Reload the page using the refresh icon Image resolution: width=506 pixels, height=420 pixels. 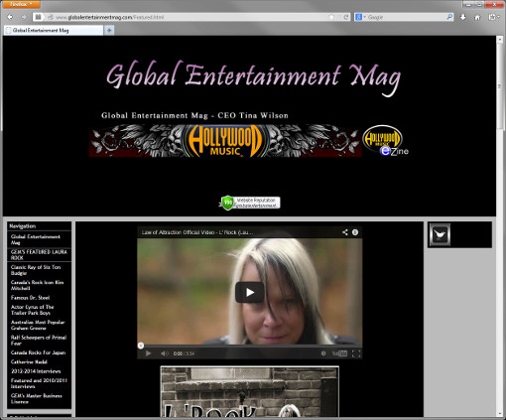pyautogui.click(x=346, y=17)
